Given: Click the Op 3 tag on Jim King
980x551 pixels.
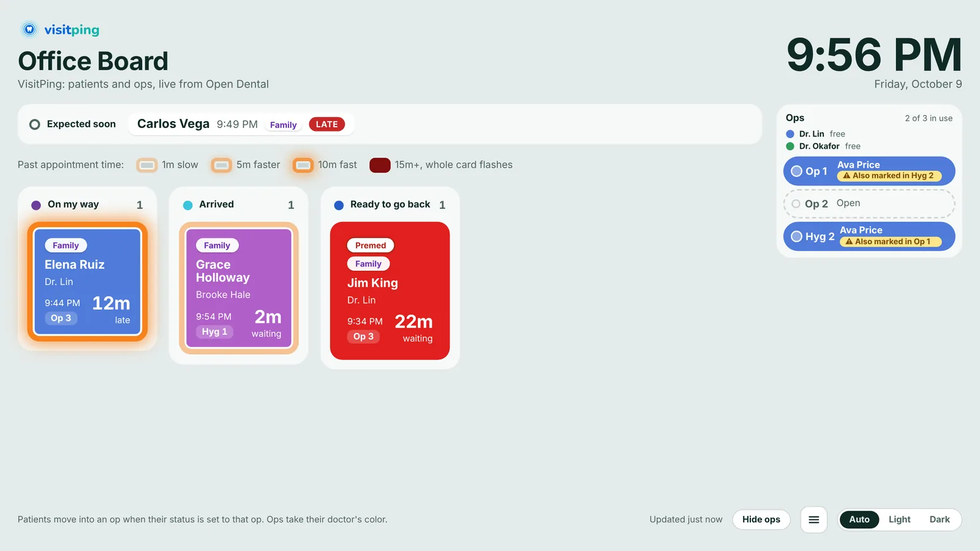Looking at the screenshot, I should (363, 337).
